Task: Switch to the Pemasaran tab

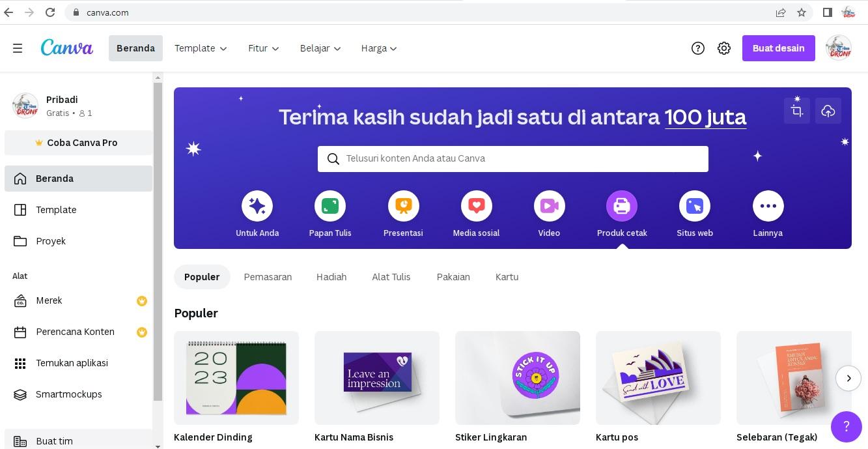Action: coord(268,277)
